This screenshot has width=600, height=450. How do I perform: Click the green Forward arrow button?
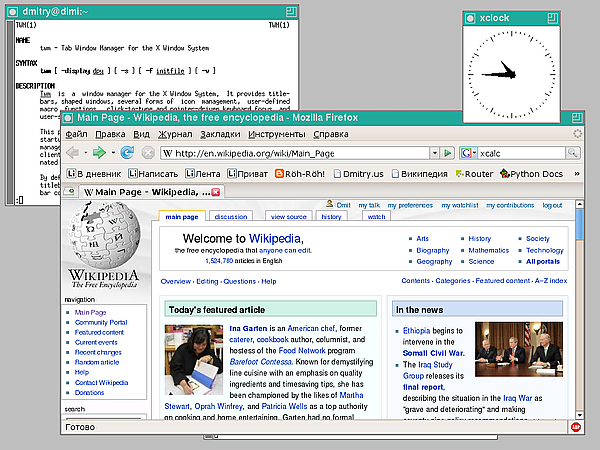[x=99, y=153]
